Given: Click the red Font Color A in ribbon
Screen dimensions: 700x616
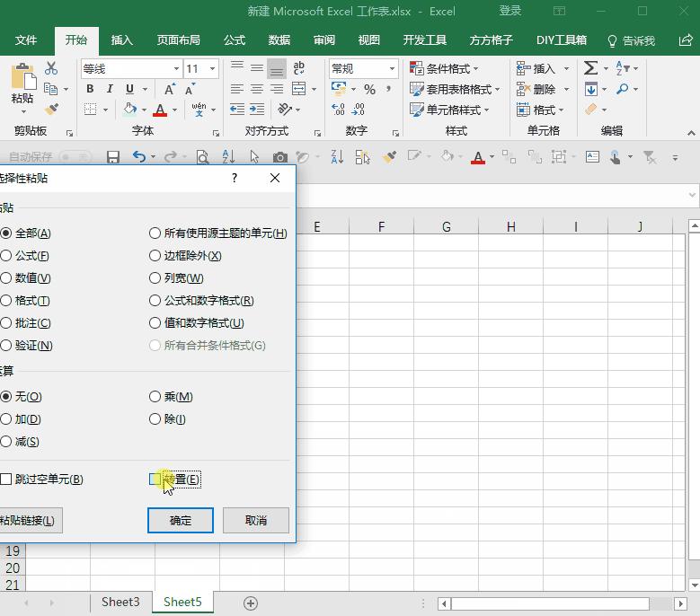Looking at the screenshot, I should pos(160,110).
